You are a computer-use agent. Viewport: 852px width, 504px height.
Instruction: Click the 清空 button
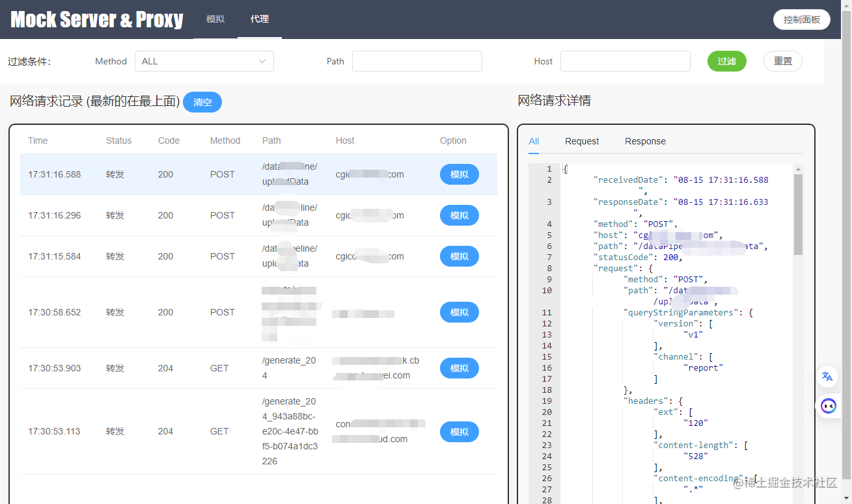[202, 102]
